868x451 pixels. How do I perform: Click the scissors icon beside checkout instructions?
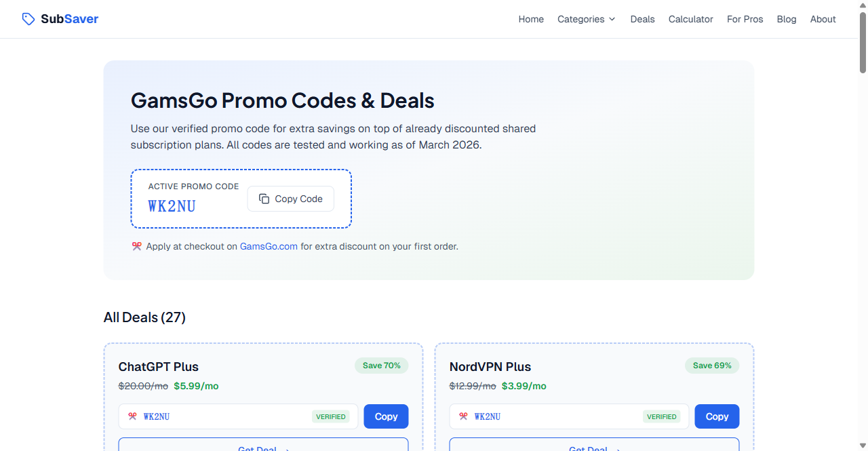coord(136,246)
